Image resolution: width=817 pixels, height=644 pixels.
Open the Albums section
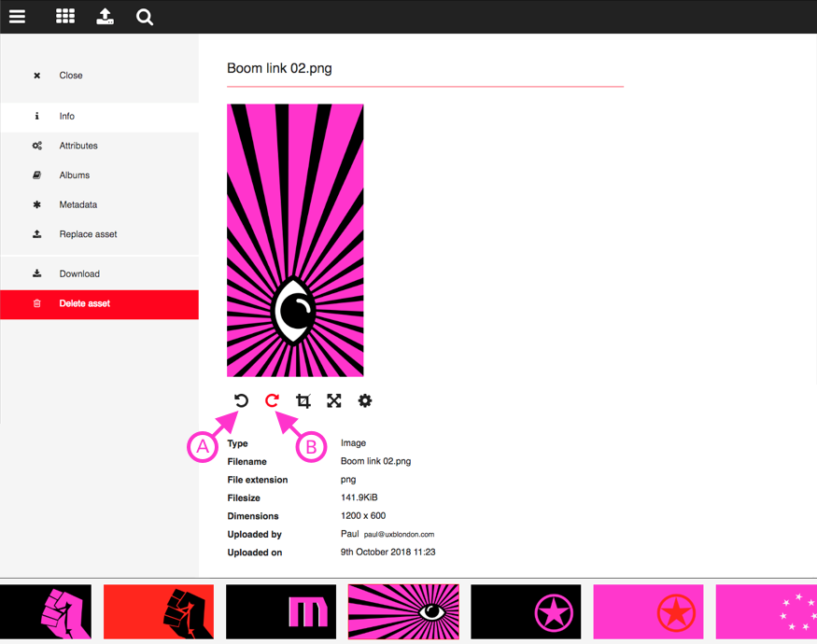pyautogui.click(x=100, y=175)
